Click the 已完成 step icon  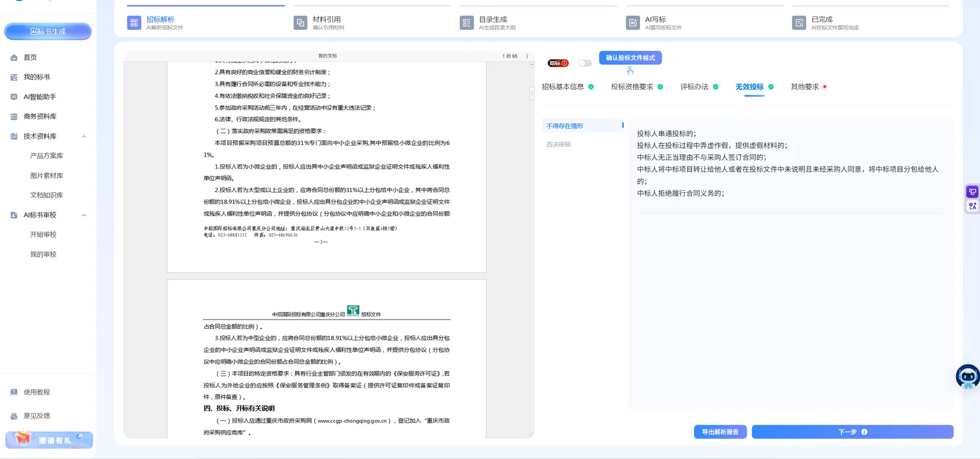(799, 23)
